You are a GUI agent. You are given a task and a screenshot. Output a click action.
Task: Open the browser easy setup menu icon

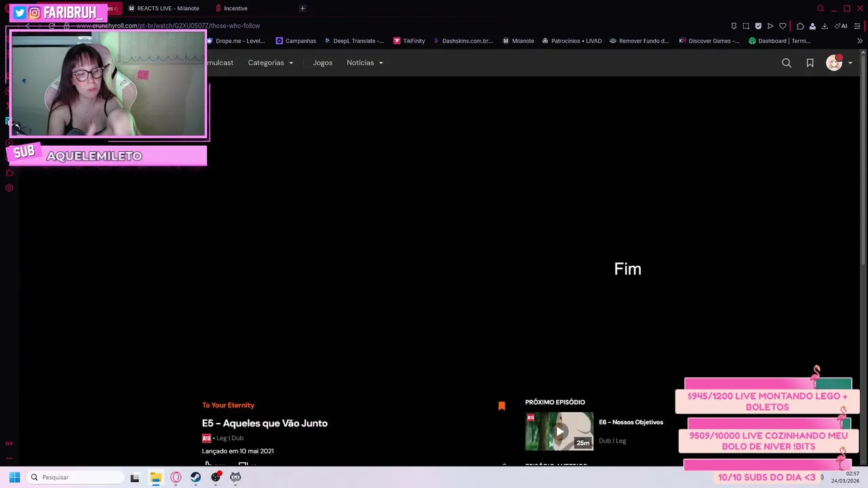click(857, 26)
